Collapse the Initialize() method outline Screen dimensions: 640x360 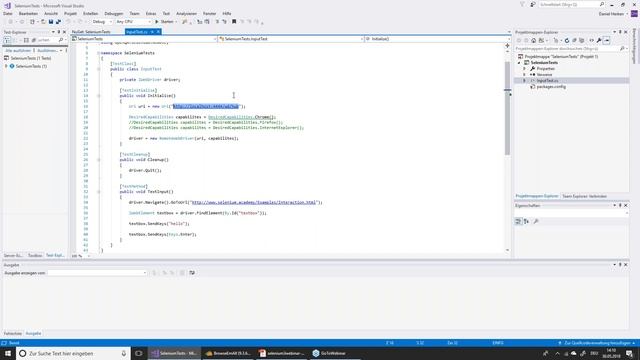(x=98, y=96)
